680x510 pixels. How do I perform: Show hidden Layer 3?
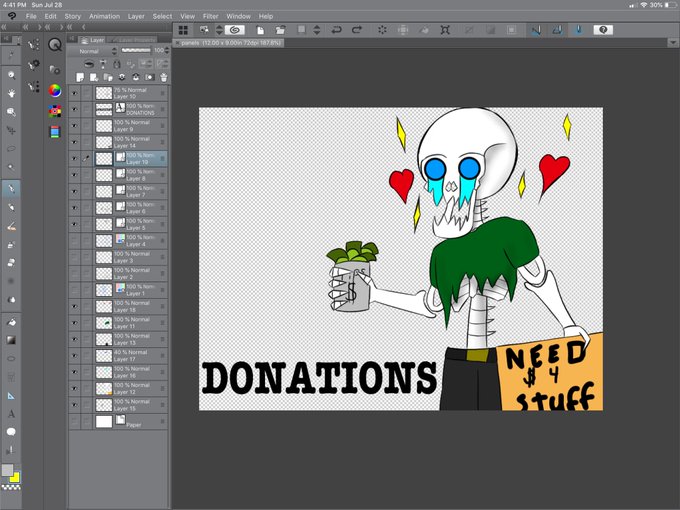[x=75, y=257]
